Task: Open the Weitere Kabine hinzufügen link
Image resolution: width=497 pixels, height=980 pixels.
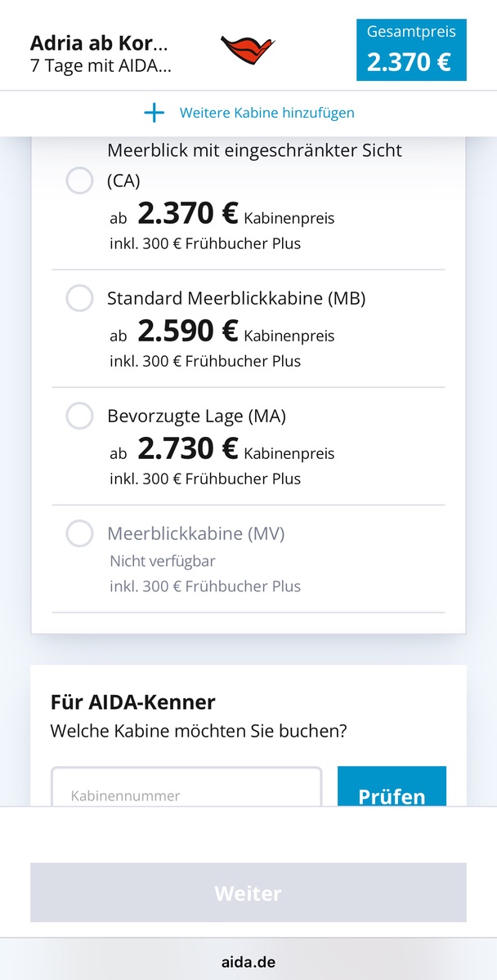Action: pyautogui.click(x=266, y=113)
